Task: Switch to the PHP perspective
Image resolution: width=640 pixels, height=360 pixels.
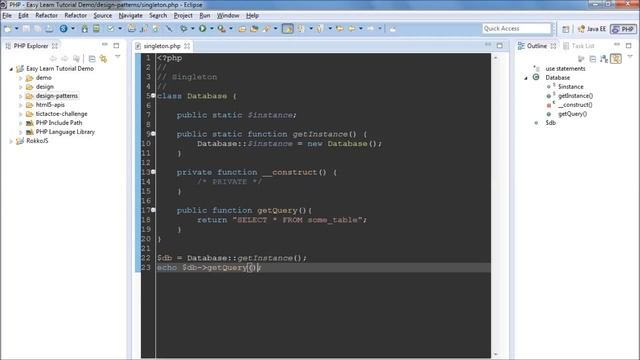Action: click(x=623, y=29)
